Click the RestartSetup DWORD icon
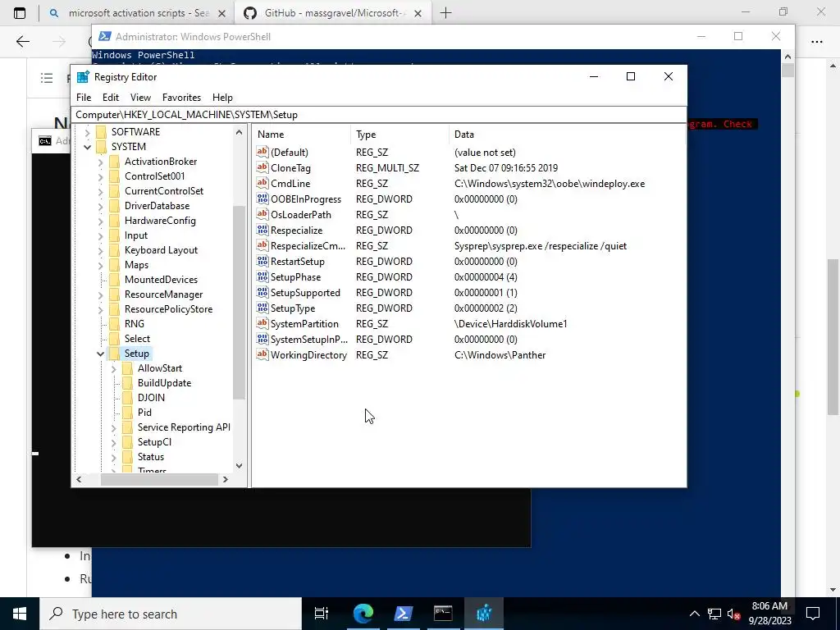Screen dimensions: 840x630 click(x=262, y=262)
